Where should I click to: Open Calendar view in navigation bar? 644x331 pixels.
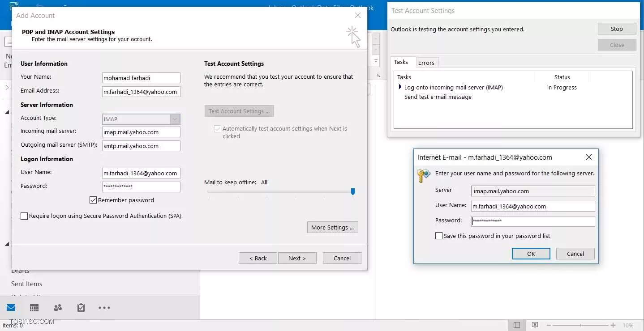point(34,308)
